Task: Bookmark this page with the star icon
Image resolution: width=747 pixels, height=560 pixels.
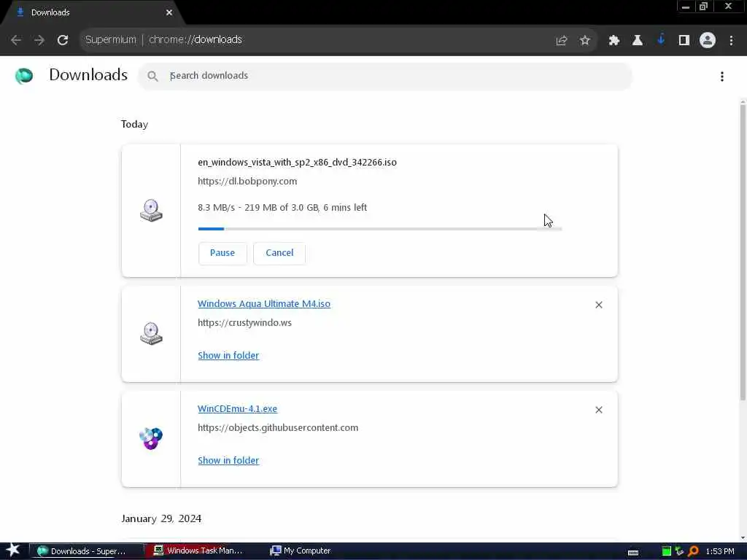Action: point(585,41)
